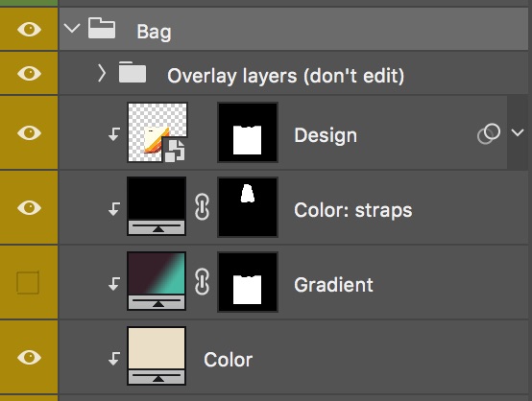The image size is (532, 401).
Task: Click the clipping arrow icon on Color layer
Action: click(114, 359)
